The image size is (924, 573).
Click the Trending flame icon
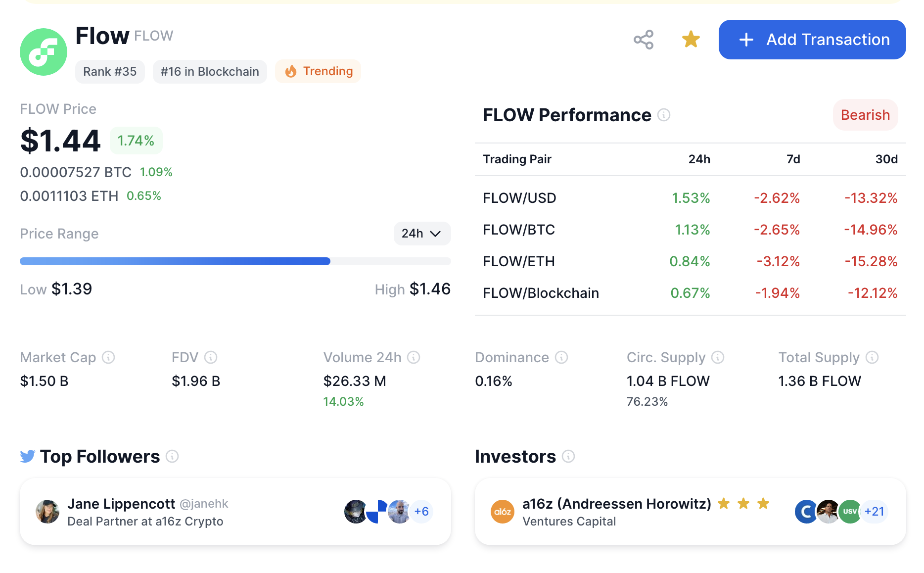(x=291, y=71)
